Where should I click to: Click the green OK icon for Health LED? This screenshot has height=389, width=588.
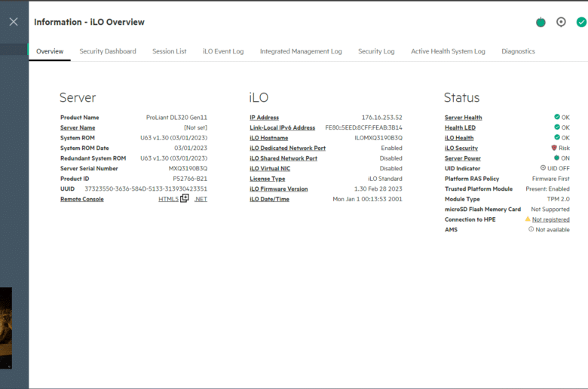557,127
